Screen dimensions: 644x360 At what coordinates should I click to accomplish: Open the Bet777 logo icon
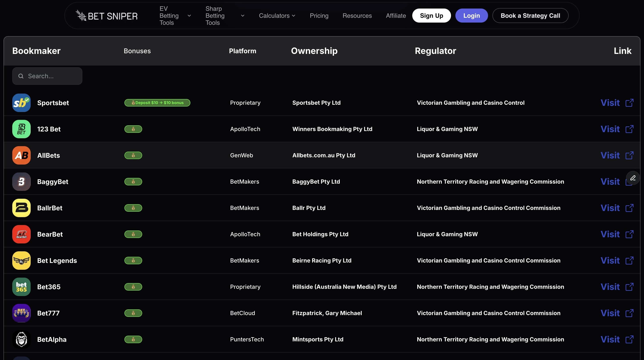[x=21, y=313]
